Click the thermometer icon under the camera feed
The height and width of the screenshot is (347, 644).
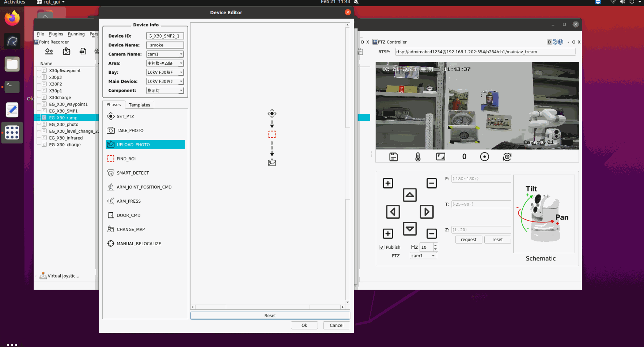[x=418, y=157]
